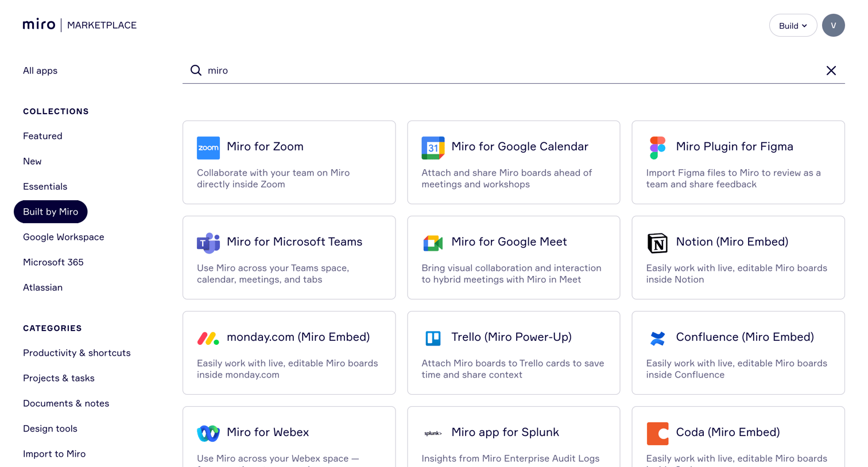Click the Microsoft Teams icon

pyautogui.click(x=208, y=243)
